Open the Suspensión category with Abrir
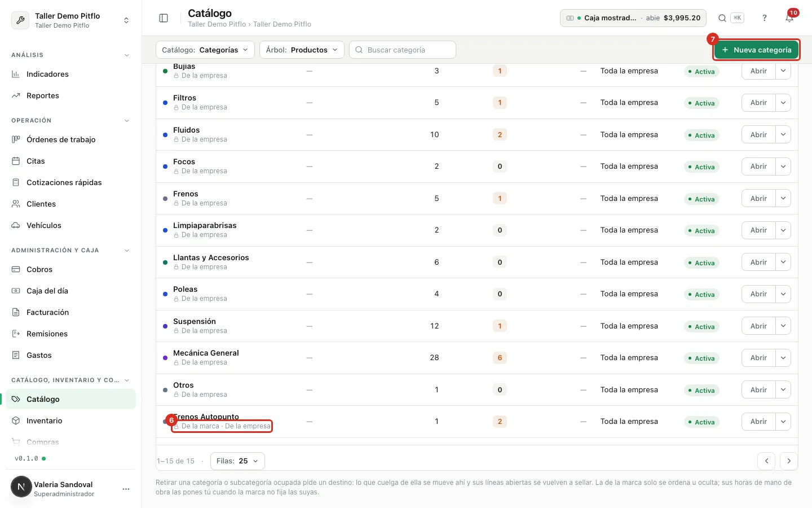 pyautogui.click(x=758, y=326)
